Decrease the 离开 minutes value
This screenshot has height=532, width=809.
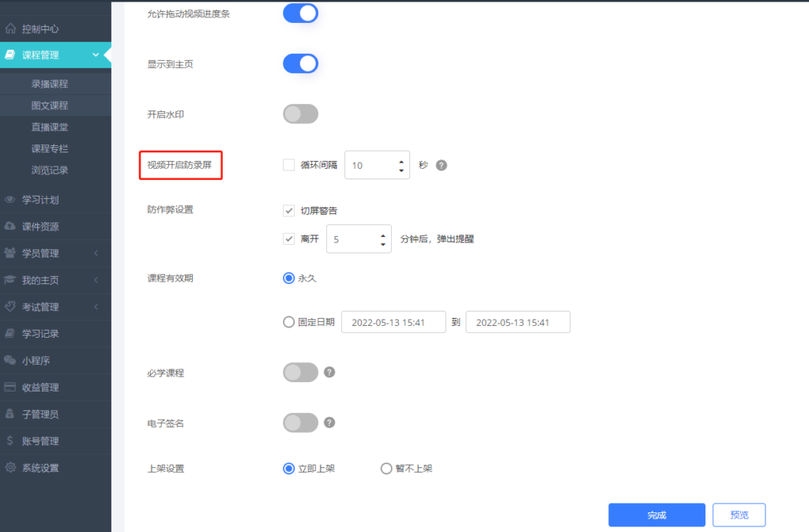click(383, 244)
